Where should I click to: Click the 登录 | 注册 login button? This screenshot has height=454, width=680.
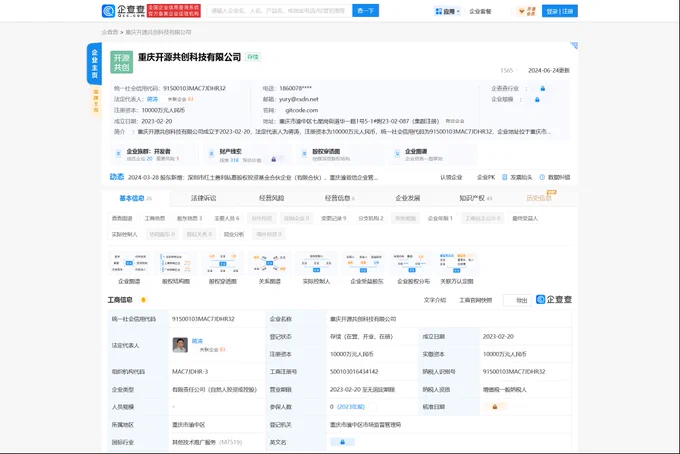coord(559,11)
